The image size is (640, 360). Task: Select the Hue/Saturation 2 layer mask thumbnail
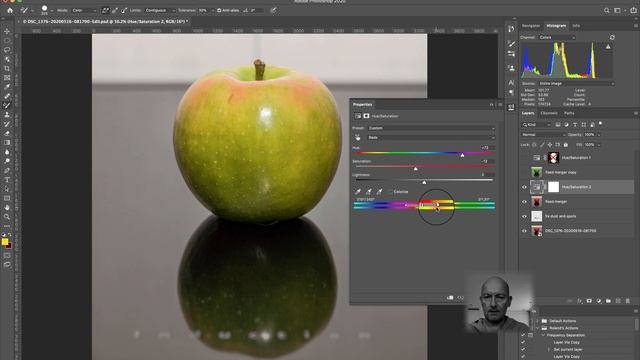[x=553, y=187]
